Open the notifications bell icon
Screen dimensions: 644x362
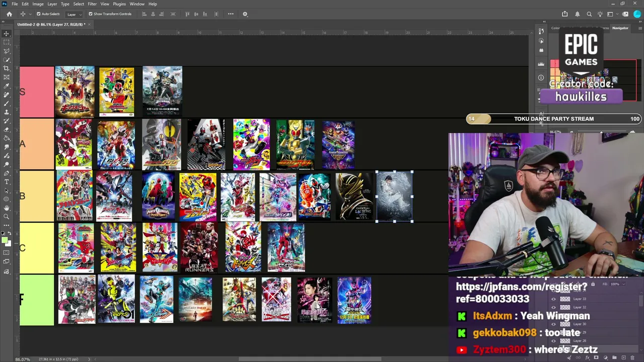click(578, 14)
